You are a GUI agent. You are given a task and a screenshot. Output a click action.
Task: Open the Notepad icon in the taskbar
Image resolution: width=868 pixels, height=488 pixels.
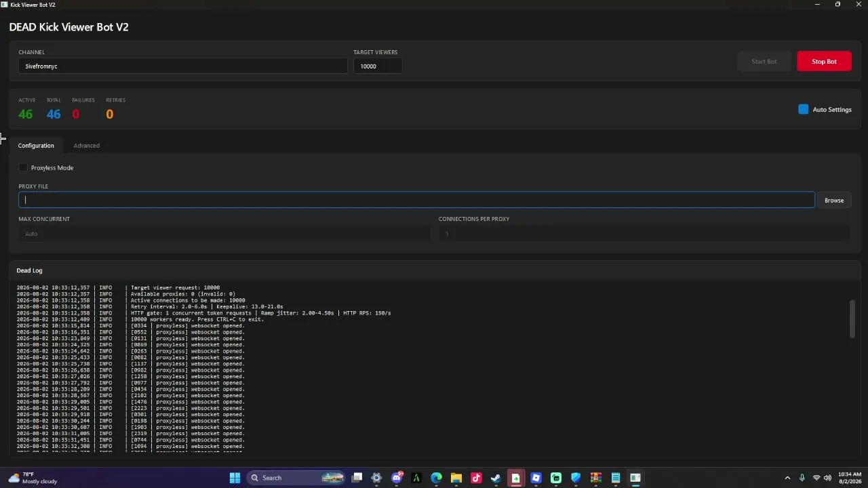pos(615,478)
